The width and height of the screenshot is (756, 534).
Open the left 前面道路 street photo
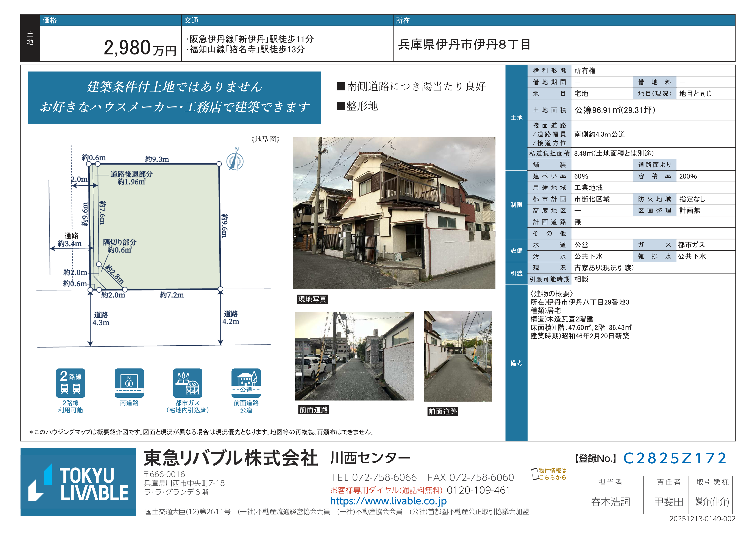[354, 356]
